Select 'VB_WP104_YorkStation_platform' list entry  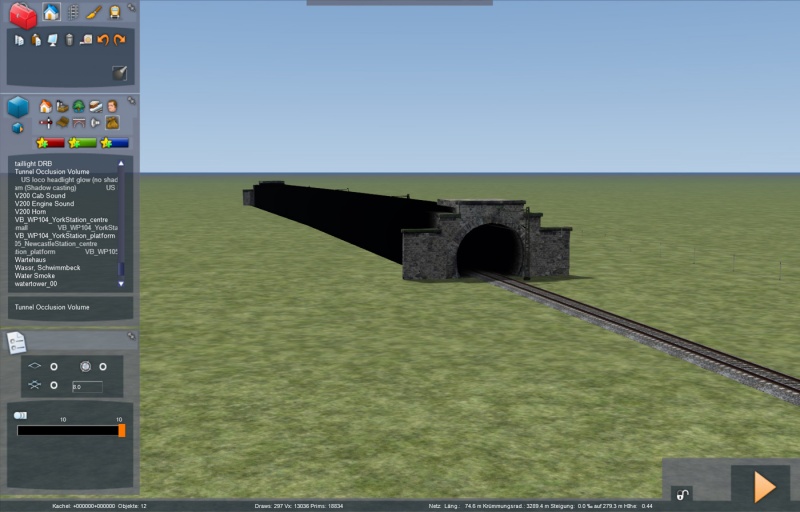(x=65, y=236)
